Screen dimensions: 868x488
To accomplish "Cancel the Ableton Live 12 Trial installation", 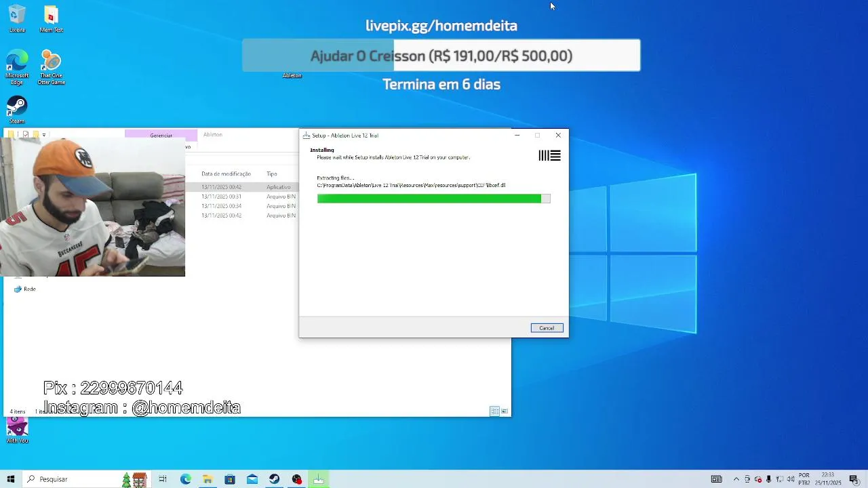I will point(547,328).
